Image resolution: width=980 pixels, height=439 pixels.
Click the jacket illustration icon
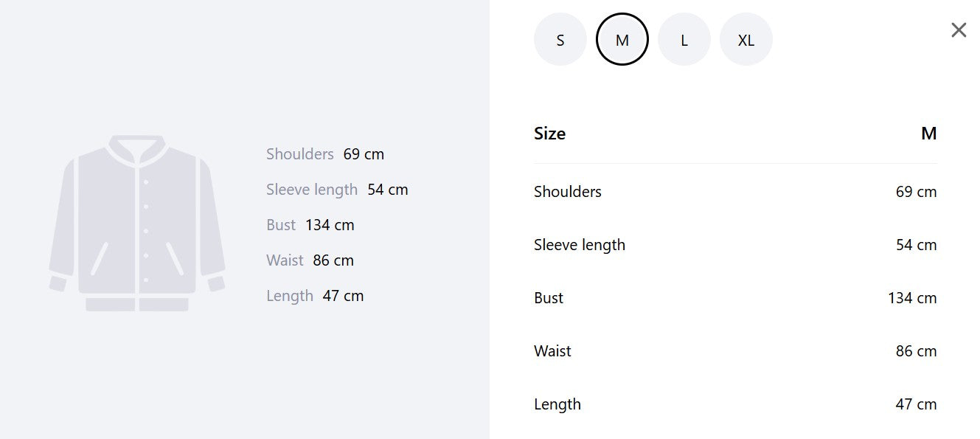pos(137,223)
